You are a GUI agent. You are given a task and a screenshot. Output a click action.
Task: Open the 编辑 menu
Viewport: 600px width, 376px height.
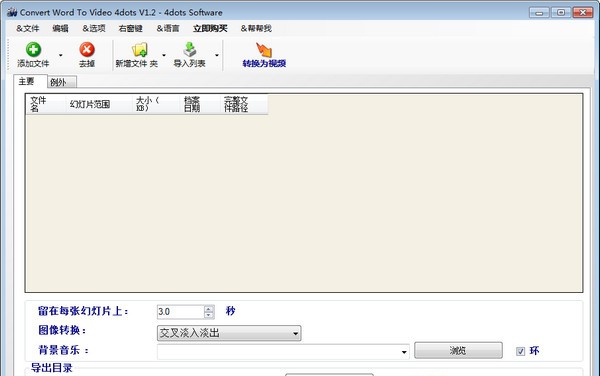point(60,28)
